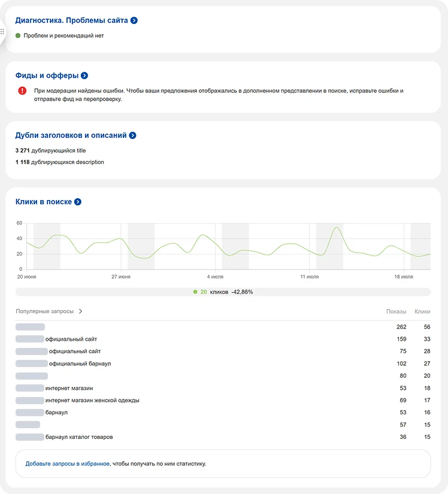Open Дубли заголовков и описаний heading

[71, 135]
